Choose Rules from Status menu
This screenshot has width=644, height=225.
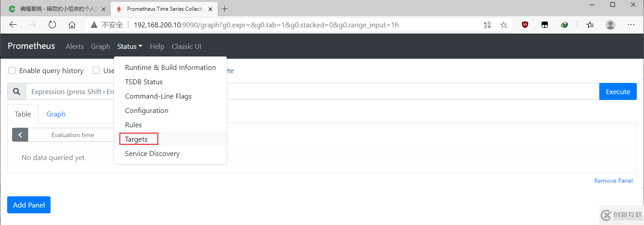tap(170, 125)
